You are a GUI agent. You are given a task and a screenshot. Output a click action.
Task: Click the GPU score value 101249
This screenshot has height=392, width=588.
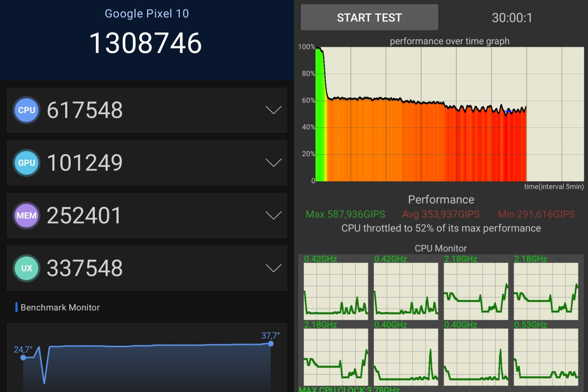click(x=85, y=163)
